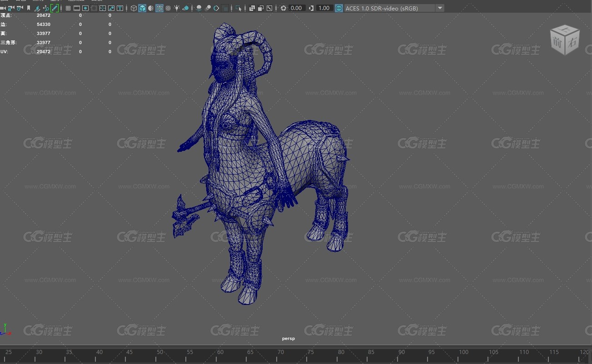Click the arrow beside ACES SDR-video
The height and width of the screenshot is (364, 592).
click(439, 8)
